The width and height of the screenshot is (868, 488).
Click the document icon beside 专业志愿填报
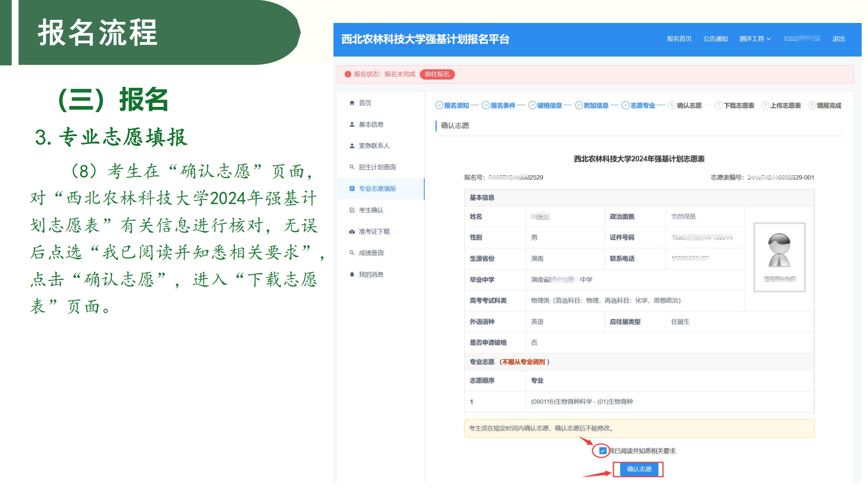(351, 188)
